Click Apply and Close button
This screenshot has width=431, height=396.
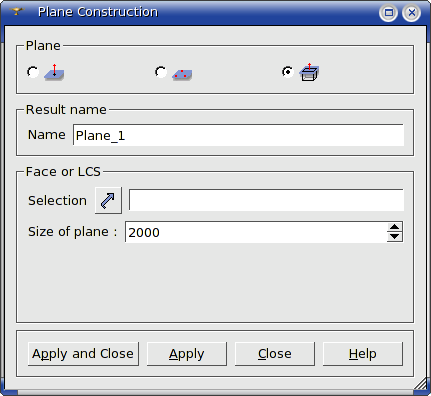coord(83,354)
